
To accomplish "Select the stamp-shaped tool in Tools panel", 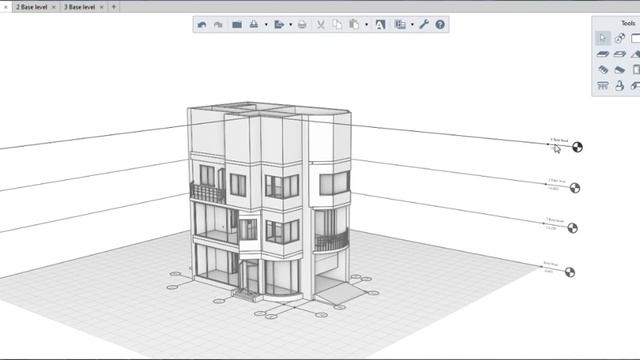I will [x=620, y=85].
